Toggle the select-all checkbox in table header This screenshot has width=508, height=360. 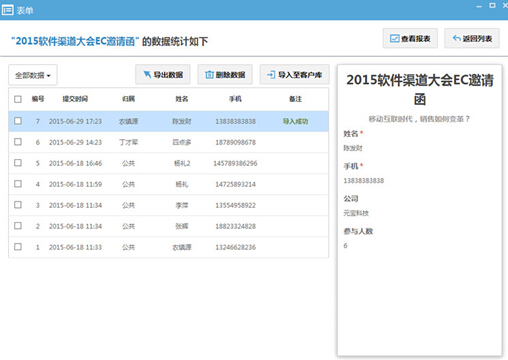[18, 99]
